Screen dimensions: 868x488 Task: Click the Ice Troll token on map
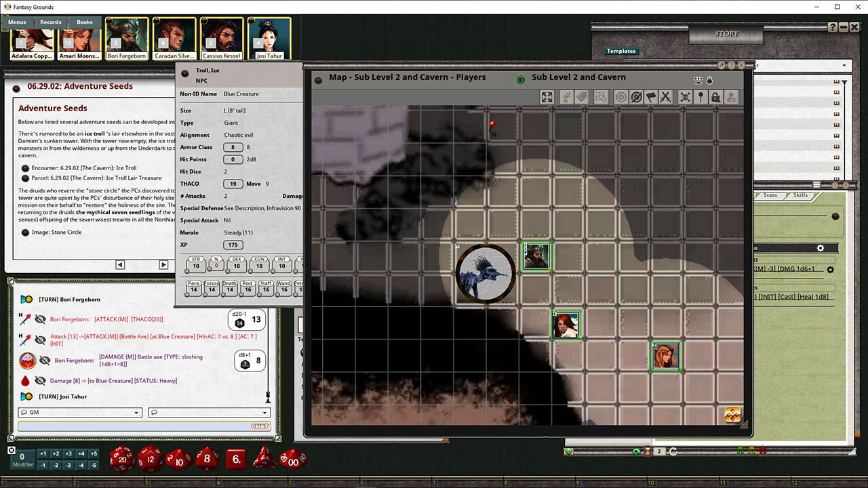click(x=486, y=273)
